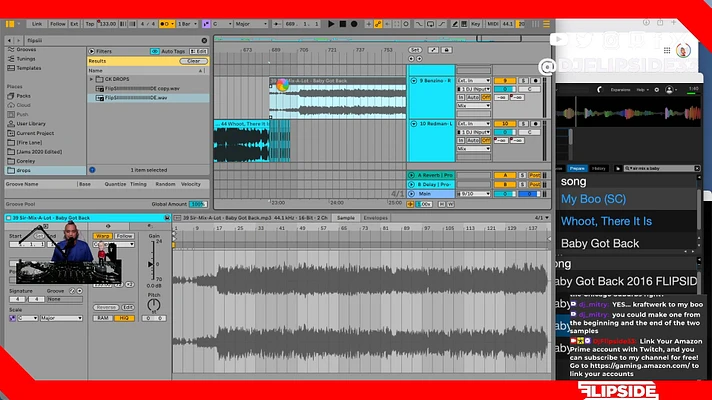Toggle Automation Arm in the control bar
This screenshot has width=712, height=400.
coord(378,24)
